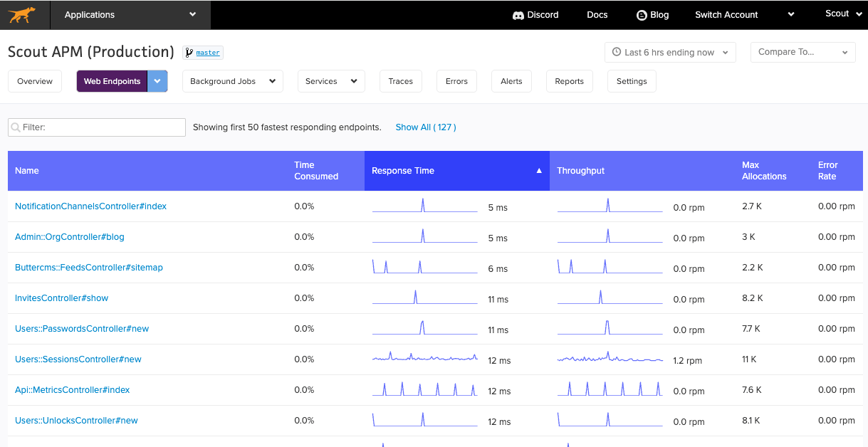868x447 pixels.
Task: Open the Reports tab
Action: point(570,81)
